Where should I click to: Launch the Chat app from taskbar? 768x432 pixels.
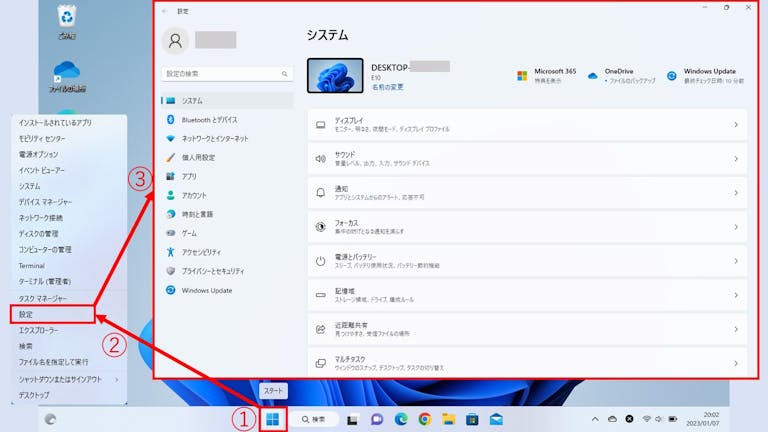[377, 419]
